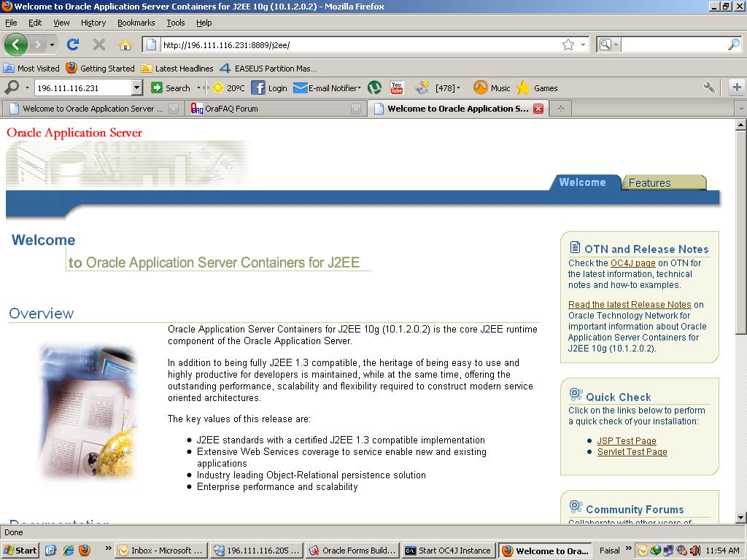747x560 pixels.
Task: Click the Reload page icon
Action: (x=73, y=44)
